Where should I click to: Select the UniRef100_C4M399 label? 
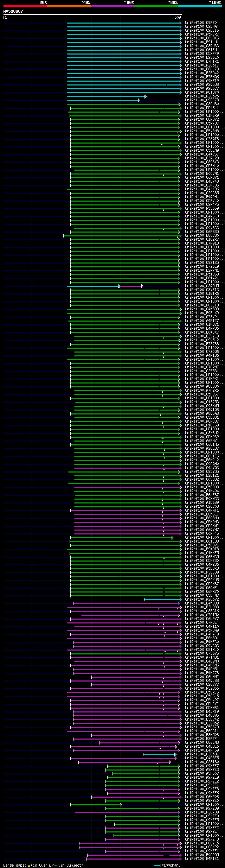click(x=202, y=309)
